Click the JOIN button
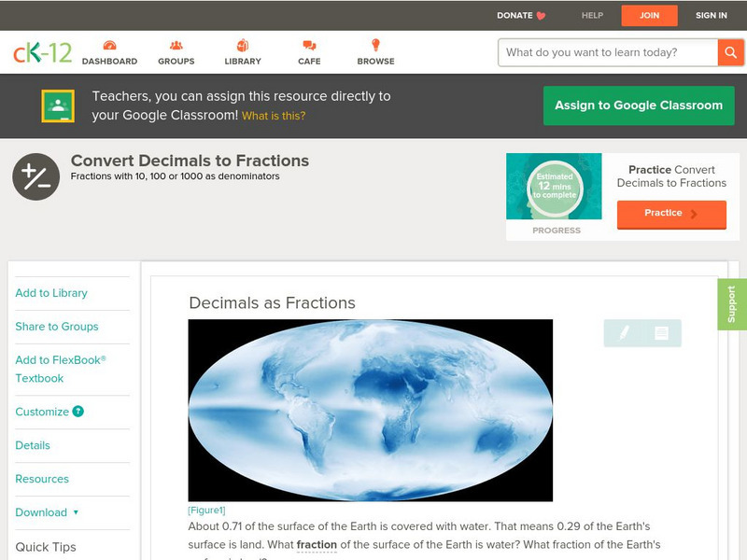The height and width of the screenshot is (560, 747). click(649, 16)
